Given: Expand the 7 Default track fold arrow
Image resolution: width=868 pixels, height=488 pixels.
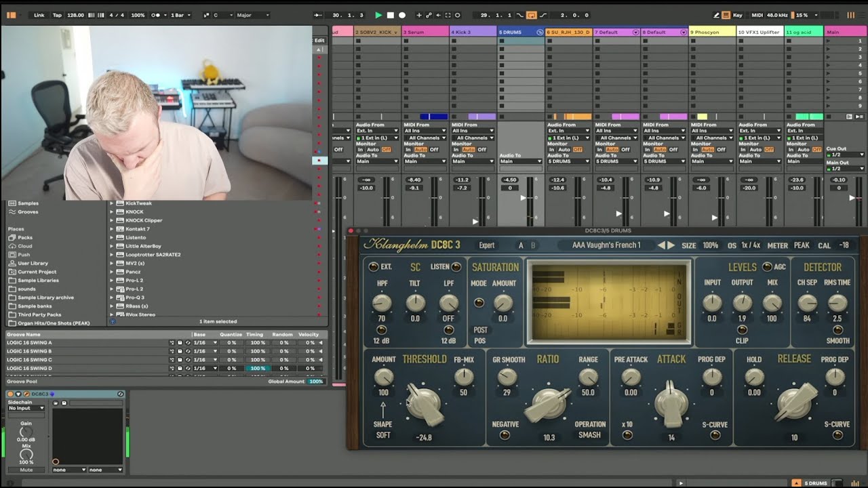Looking at the screenshot, I should coord(635,32).
